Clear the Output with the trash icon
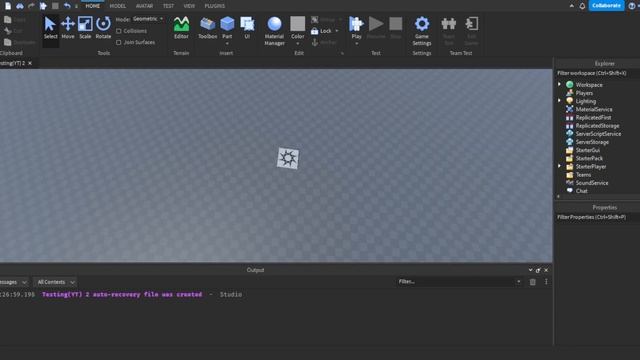The width and height of the screenshot is (640, 360). pos(533,282)
